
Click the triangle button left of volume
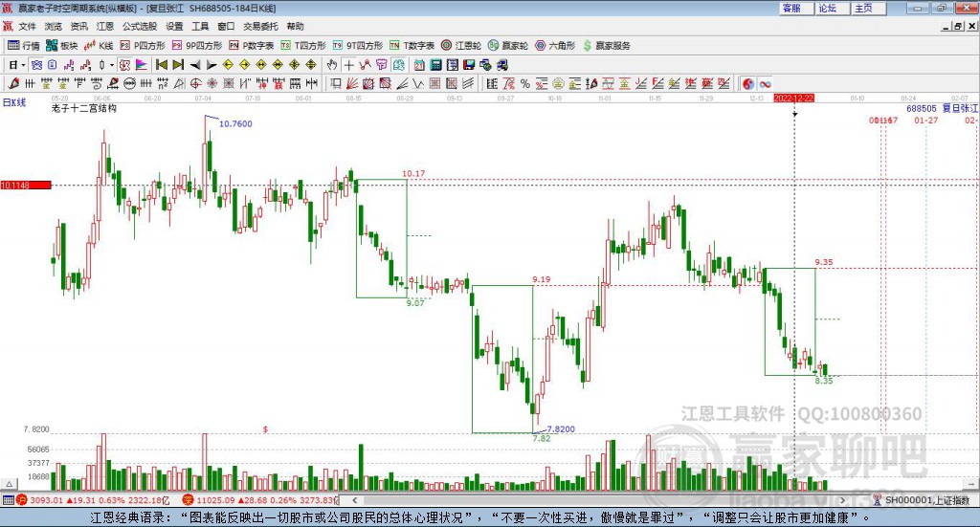coord(9,484)
